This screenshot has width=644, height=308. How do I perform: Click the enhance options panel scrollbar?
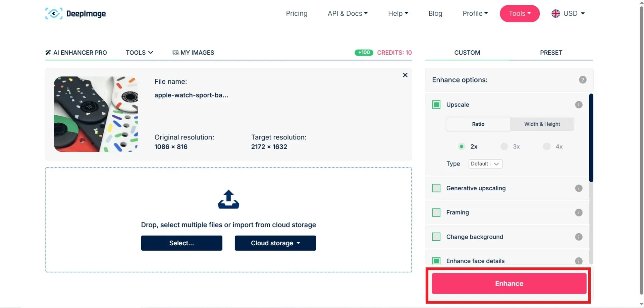point(591,138)
